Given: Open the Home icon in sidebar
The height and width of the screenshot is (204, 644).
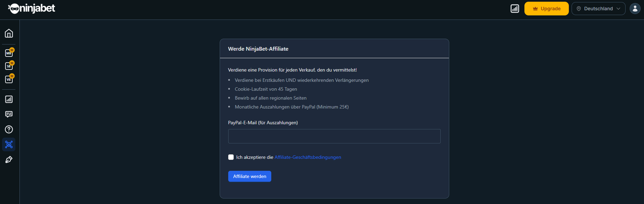Looking at the screenshot, I should point(9,33).
